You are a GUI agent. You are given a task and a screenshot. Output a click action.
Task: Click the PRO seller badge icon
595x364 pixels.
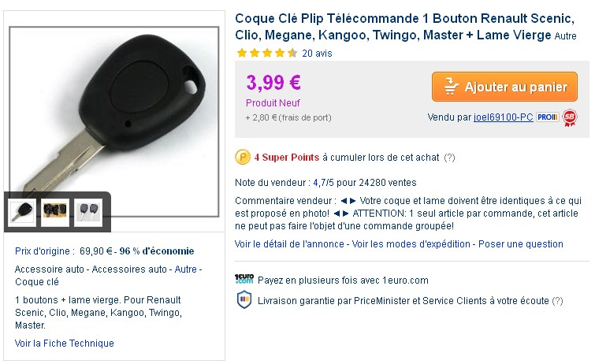548,117
